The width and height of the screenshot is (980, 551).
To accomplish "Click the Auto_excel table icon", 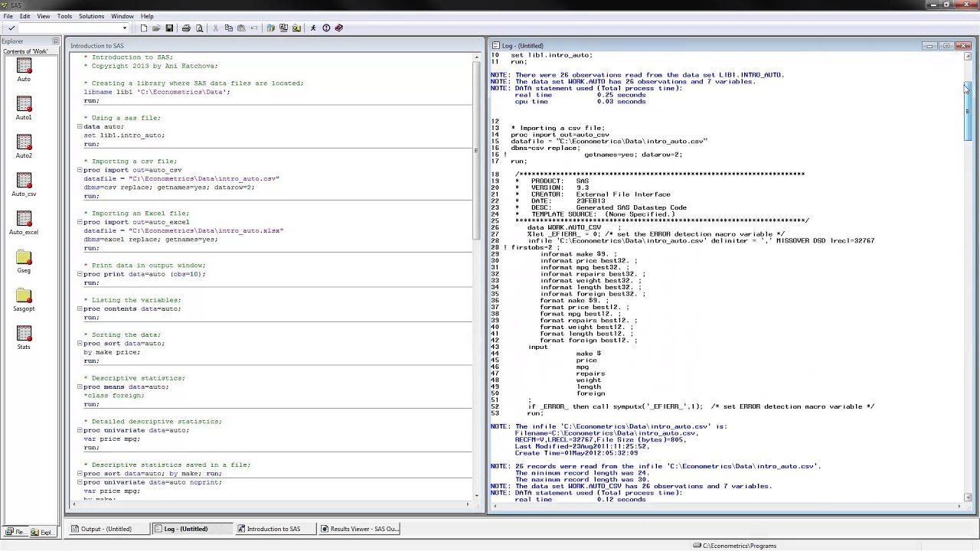I will [24, 219].
